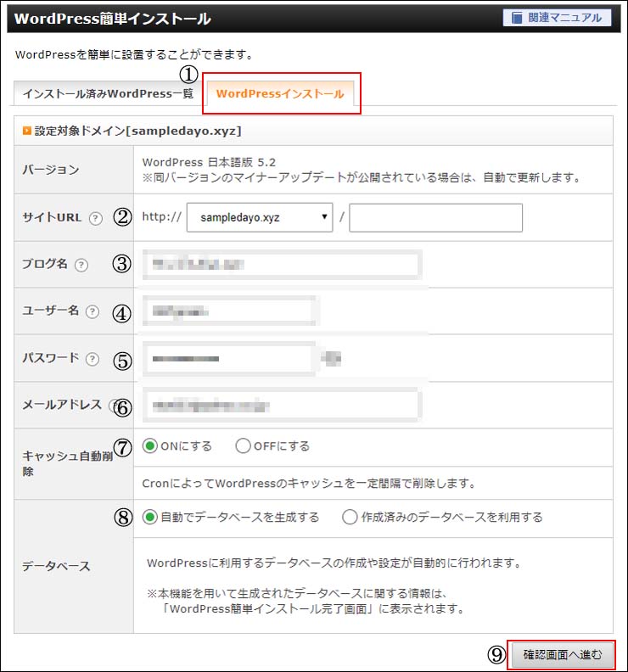The height and width of the screenshot is (672, 628).
Task: Click the help icon next to ブログ名
Action: pyautogui.click(x=81, y=266)
